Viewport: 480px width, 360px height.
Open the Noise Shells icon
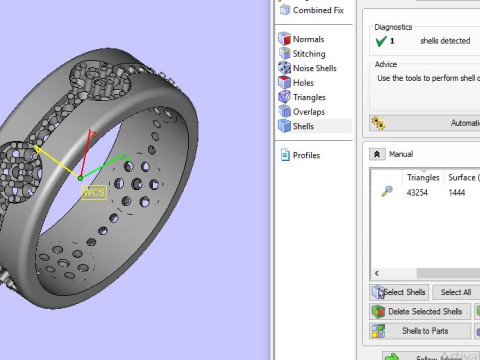pyautogui.click(x=284, y=68)
